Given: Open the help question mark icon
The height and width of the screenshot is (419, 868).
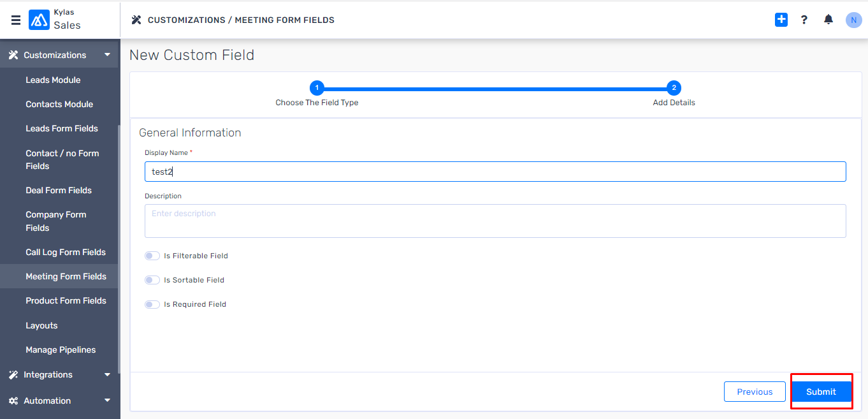Looking at the screenshot, I should coord(804,20).
